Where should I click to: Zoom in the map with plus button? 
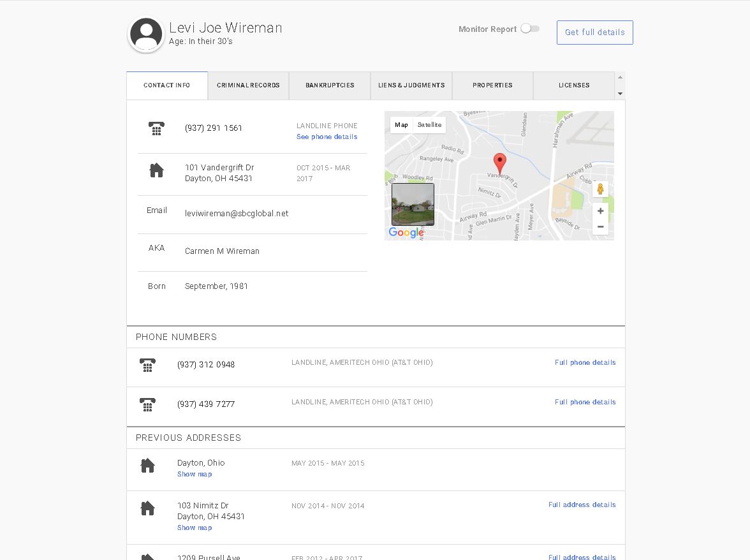(600, 211)
